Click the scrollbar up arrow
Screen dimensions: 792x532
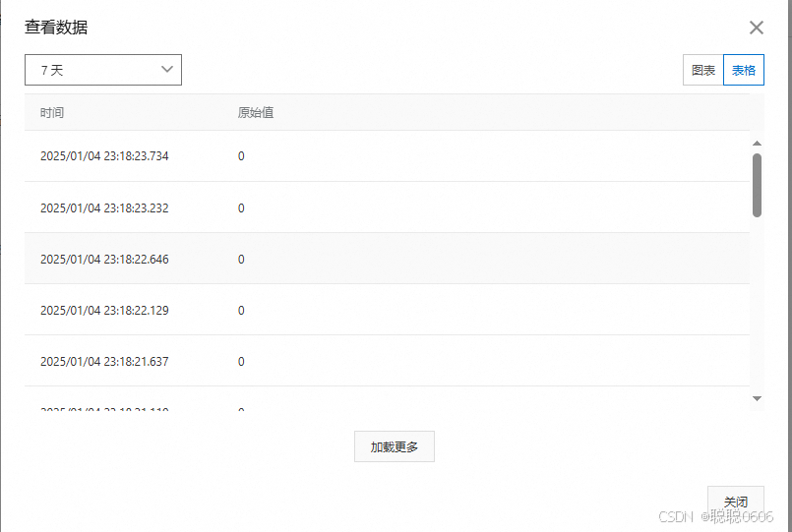point(757,144)
